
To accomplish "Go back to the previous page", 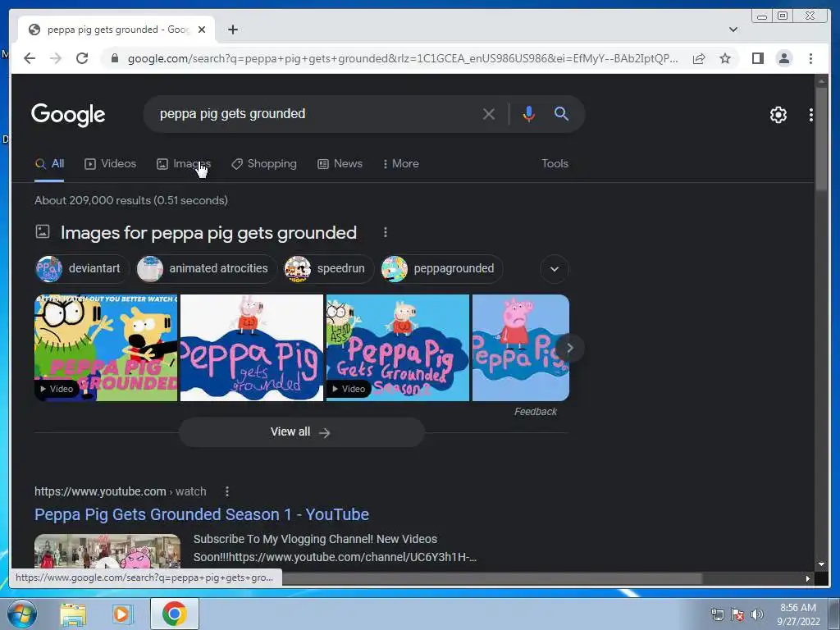I will [30, 58].
